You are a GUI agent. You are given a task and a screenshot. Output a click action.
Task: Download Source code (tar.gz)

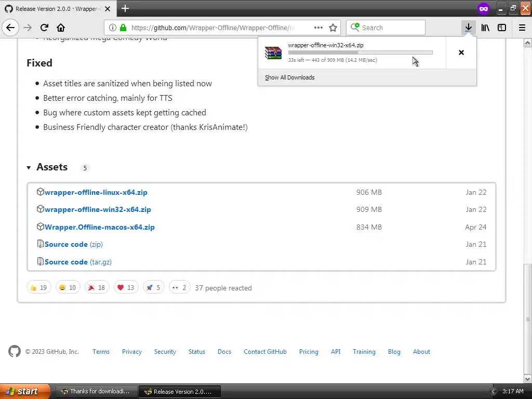(x=78, y=262)
